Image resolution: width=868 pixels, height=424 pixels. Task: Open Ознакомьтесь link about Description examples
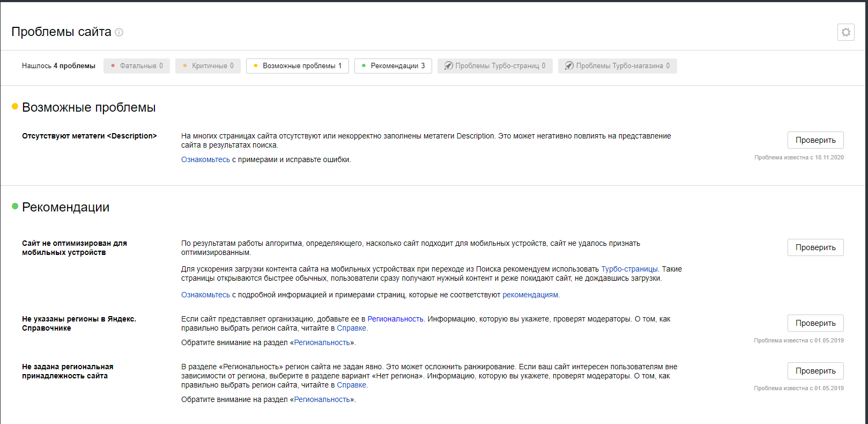pos(205,159)
